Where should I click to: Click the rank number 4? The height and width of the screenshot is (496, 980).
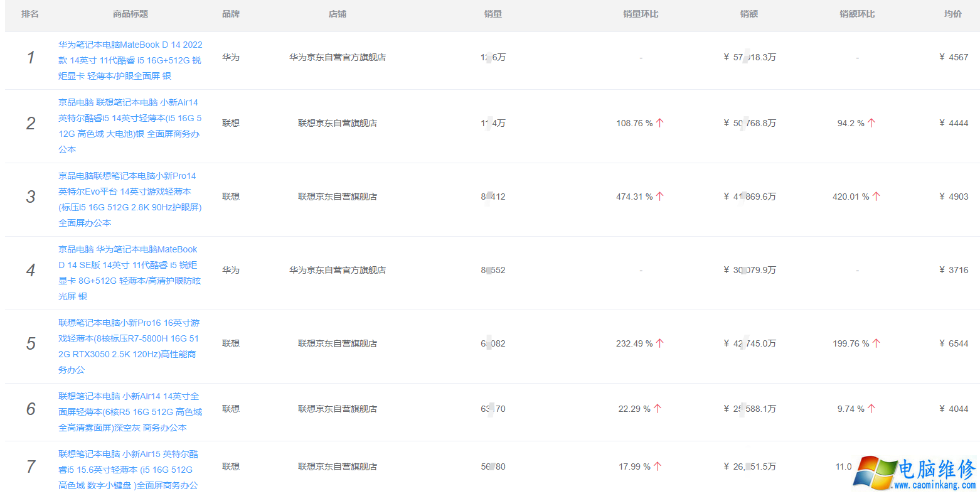[x=30, y=270]
